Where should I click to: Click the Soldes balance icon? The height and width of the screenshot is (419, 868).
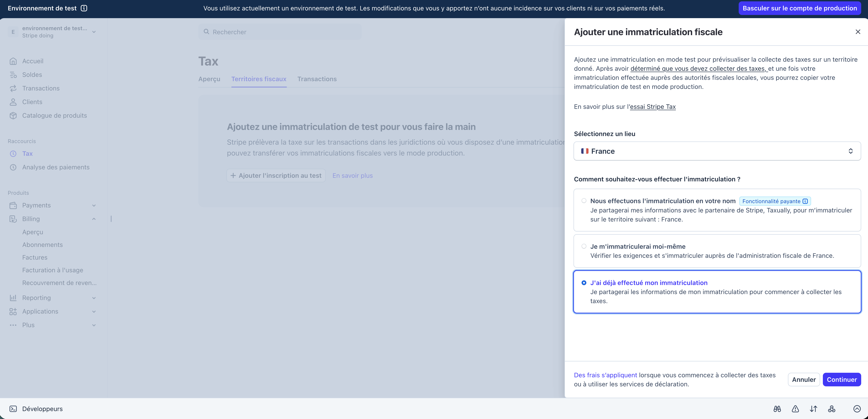tap(13, 75)
